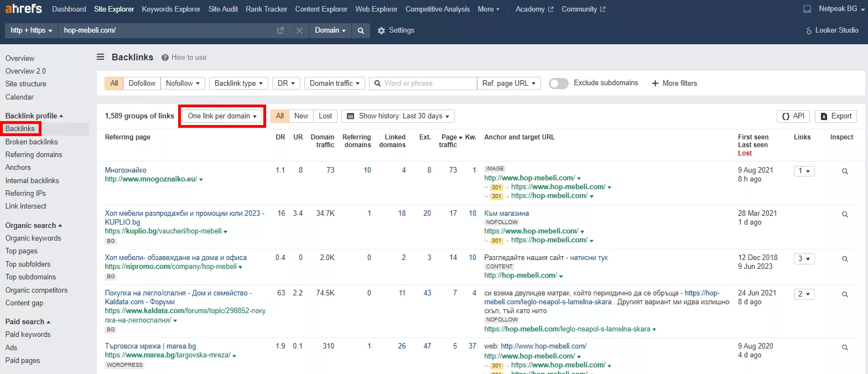Screen dimensions: 868x374
Task: Open DR filter dropdown
Action: click(286, 83)
